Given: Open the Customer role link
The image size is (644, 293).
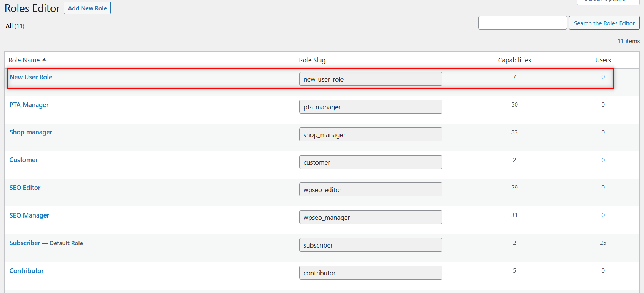Looking at the screenshot, I should coord(23,160).
